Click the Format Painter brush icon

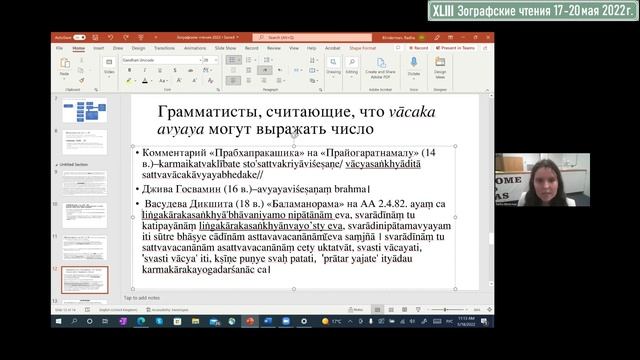(x=82, y=80)
